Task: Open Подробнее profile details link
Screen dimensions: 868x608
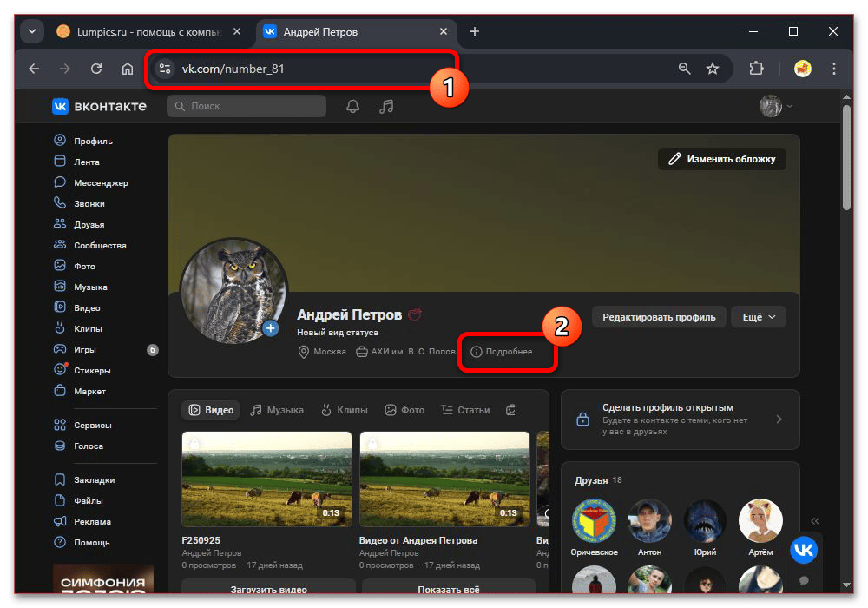Action: (x=502, y=352)
